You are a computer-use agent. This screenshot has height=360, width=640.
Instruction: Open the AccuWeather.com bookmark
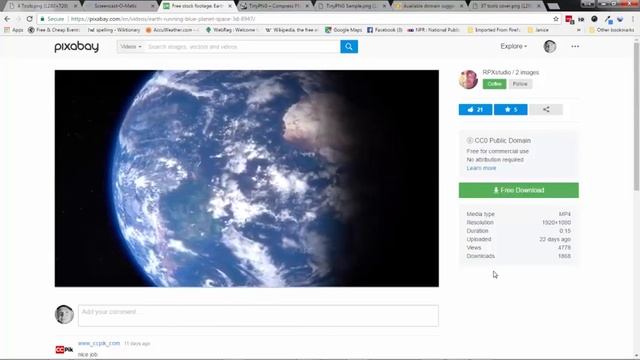(172, 30)
